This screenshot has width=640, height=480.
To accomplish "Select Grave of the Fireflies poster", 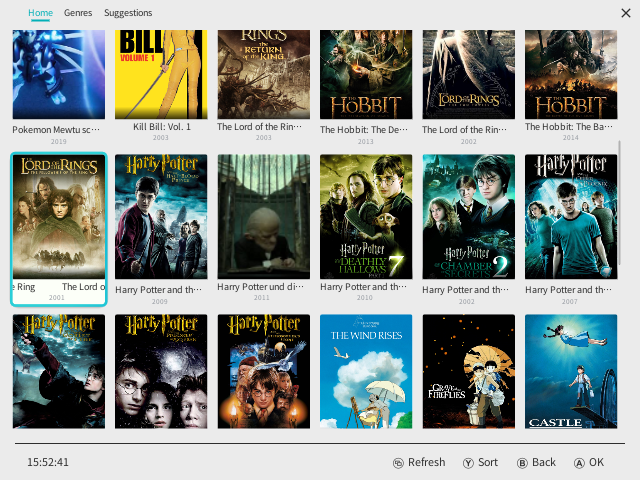I will [x=469, y=371].
